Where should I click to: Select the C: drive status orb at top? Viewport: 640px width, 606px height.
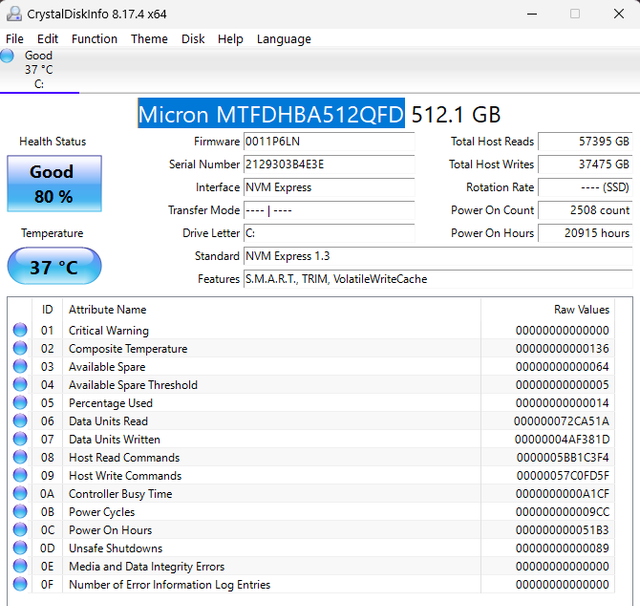click(7, 55)
